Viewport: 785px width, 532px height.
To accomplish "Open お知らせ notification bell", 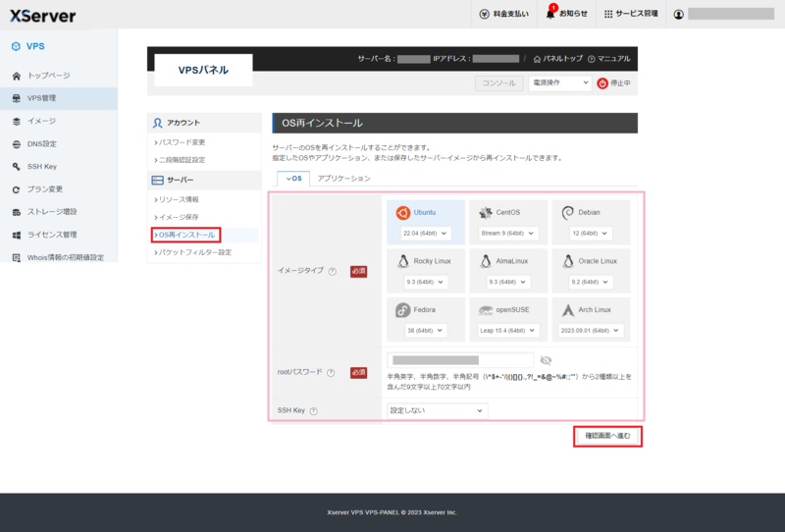I will 550,14.
